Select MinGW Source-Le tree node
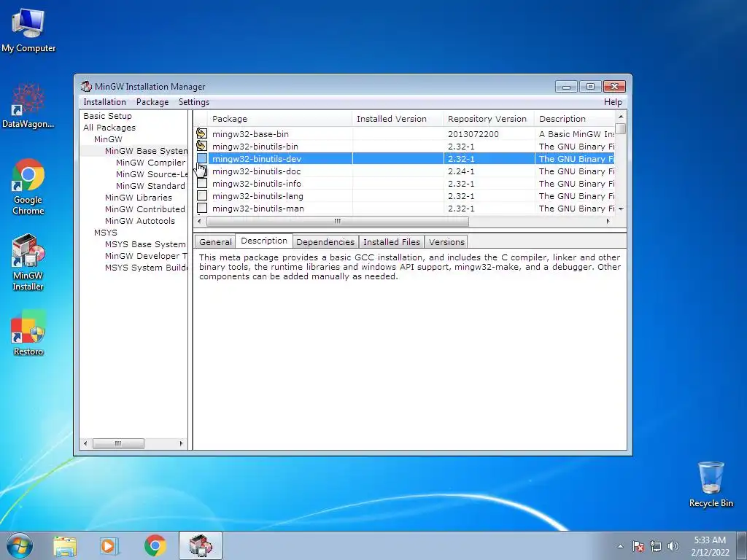This screenshot has width=747, height=560. 152,174
